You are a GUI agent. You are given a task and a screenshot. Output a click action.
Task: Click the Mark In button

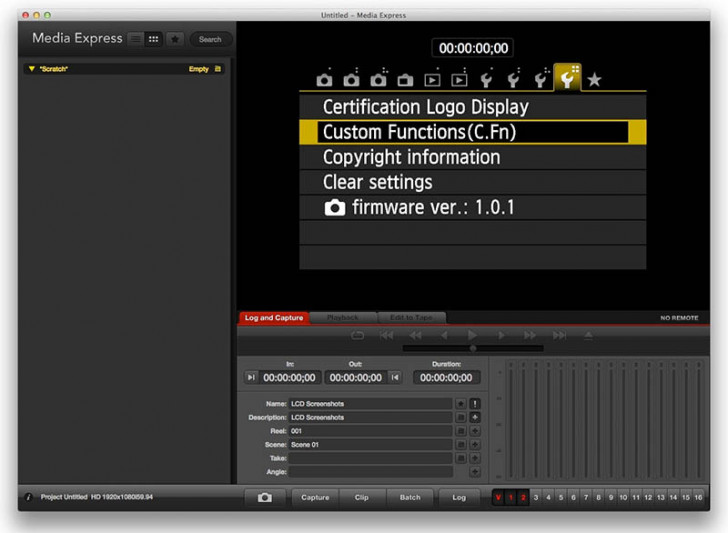(251, 377)
